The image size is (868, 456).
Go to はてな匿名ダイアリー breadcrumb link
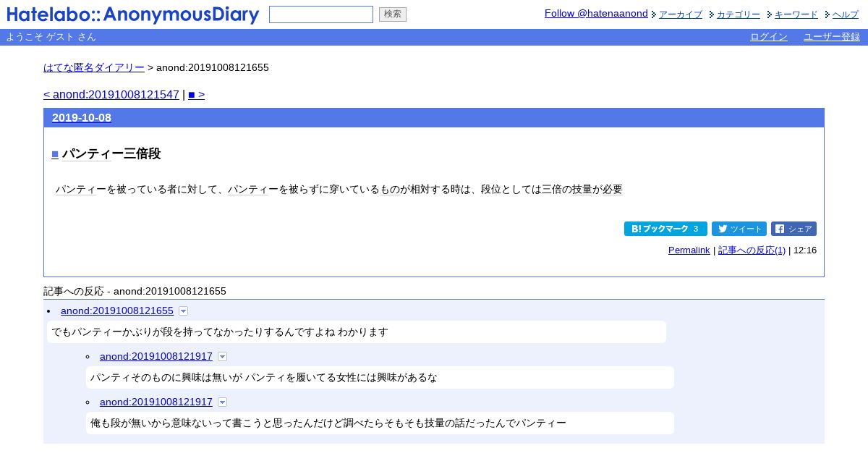(x=94, y=67)
